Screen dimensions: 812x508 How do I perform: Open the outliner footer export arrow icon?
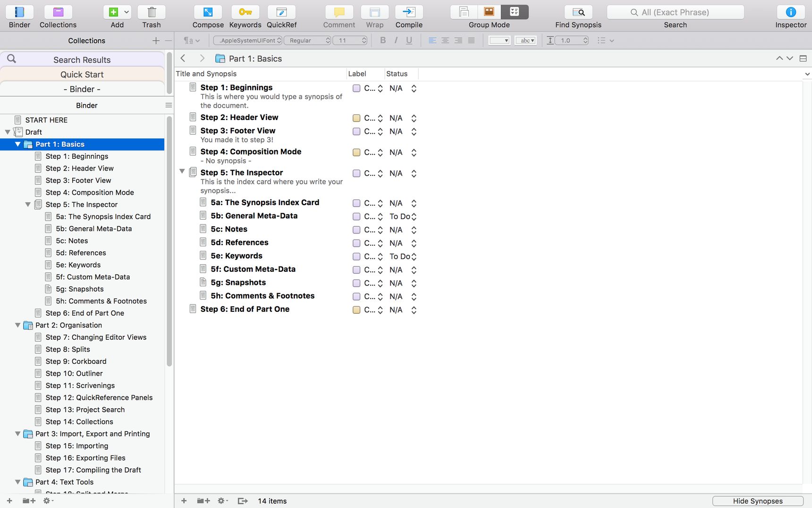pyautogui.click(x=243, y=500)
